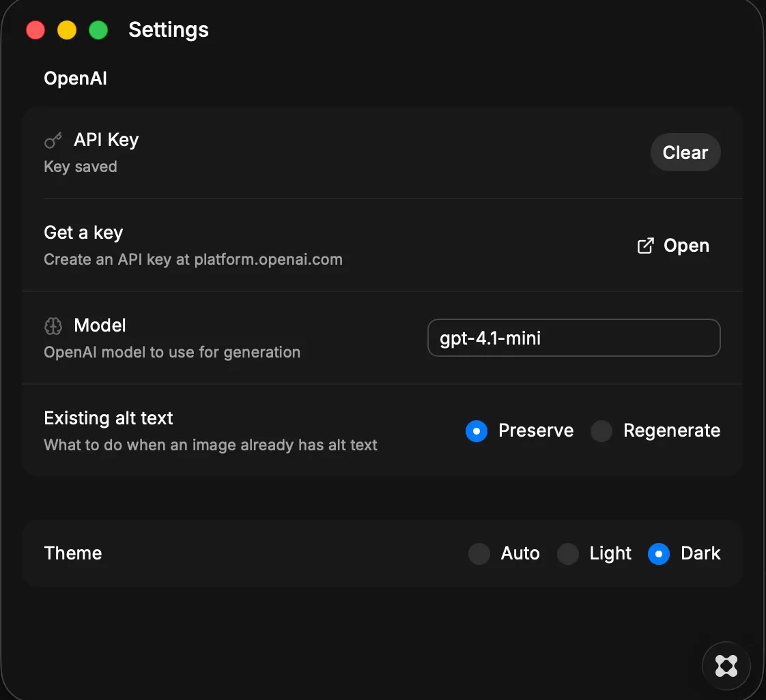Open platform.openai.com to get a key

click(674, 246)
